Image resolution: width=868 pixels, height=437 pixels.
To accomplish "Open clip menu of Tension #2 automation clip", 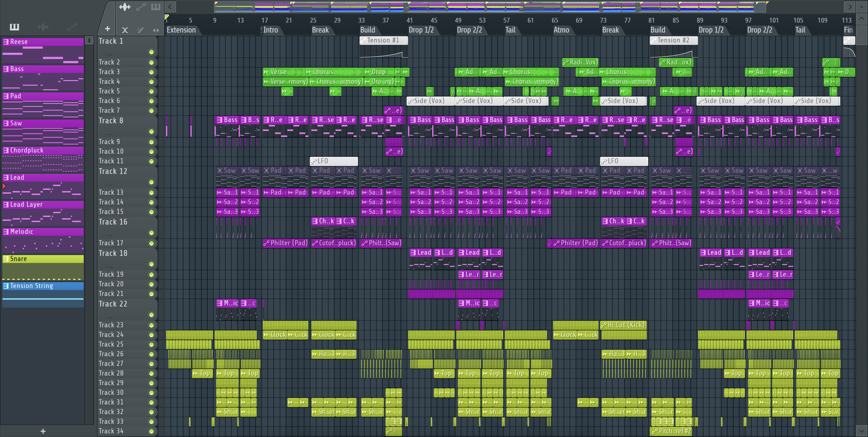I will coord(653,40).
